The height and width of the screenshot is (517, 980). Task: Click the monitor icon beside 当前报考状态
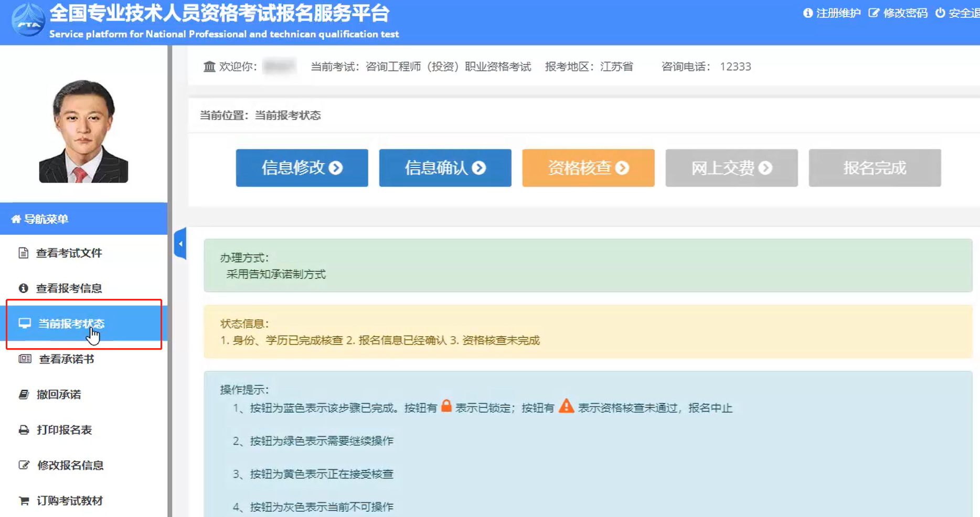pos(25,324)
